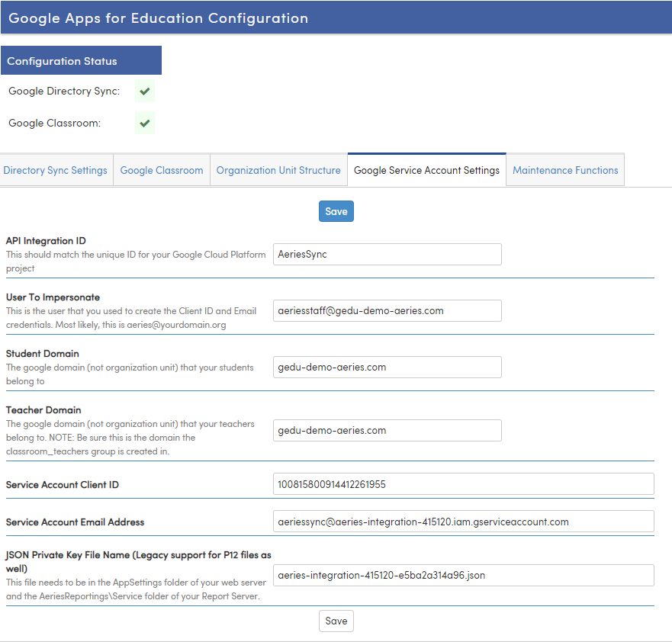The image size is (672, 642).
Task: Click the Configuration Status header
Action: coord(81,60)
